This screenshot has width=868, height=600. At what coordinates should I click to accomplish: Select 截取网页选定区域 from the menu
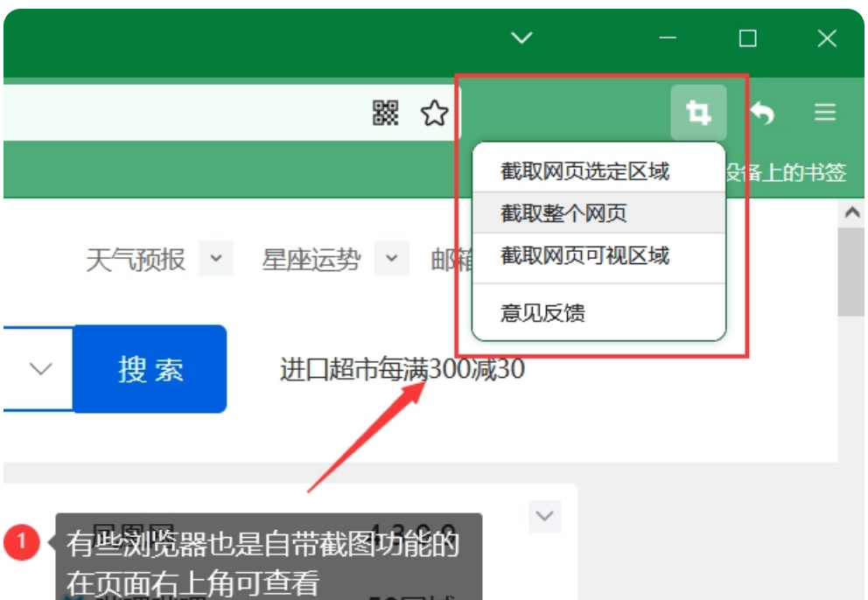point(584,171)
